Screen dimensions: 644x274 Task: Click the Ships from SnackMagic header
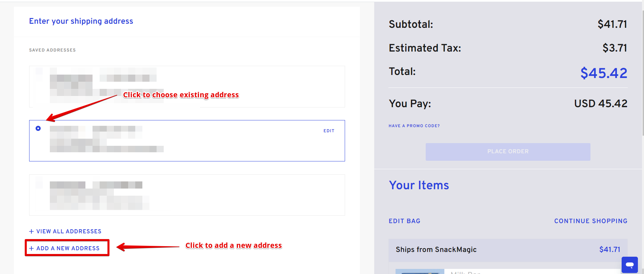(x=508, y=250)
